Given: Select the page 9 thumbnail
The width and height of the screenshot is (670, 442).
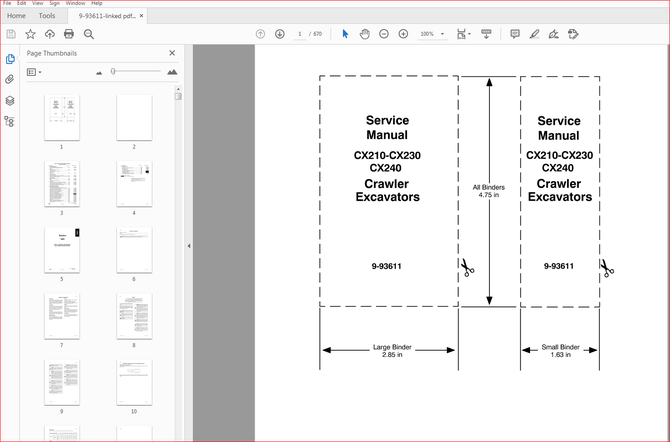Looking at the screenshot, I should click(x=62, y=383).
